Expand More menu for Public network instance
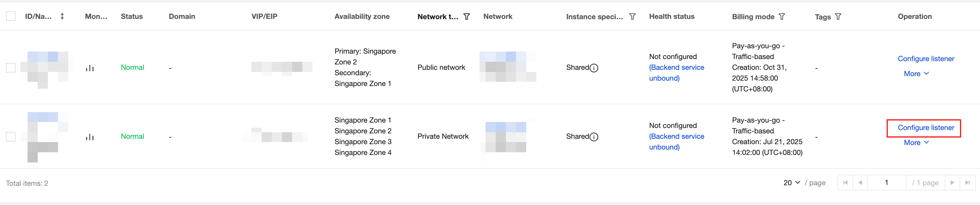 916,73
